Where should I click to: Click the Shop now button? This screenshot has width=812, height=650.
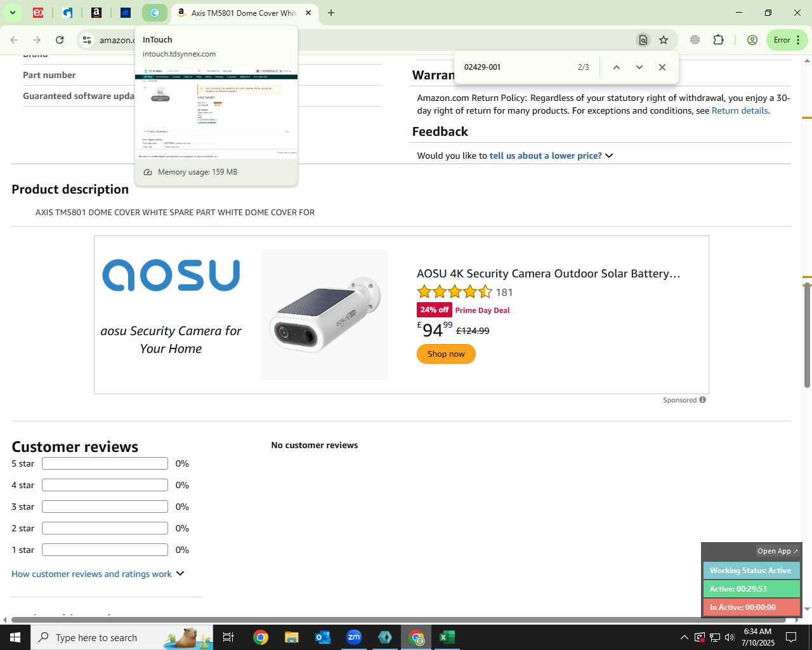pyautogui.click(x=446, y=354)
